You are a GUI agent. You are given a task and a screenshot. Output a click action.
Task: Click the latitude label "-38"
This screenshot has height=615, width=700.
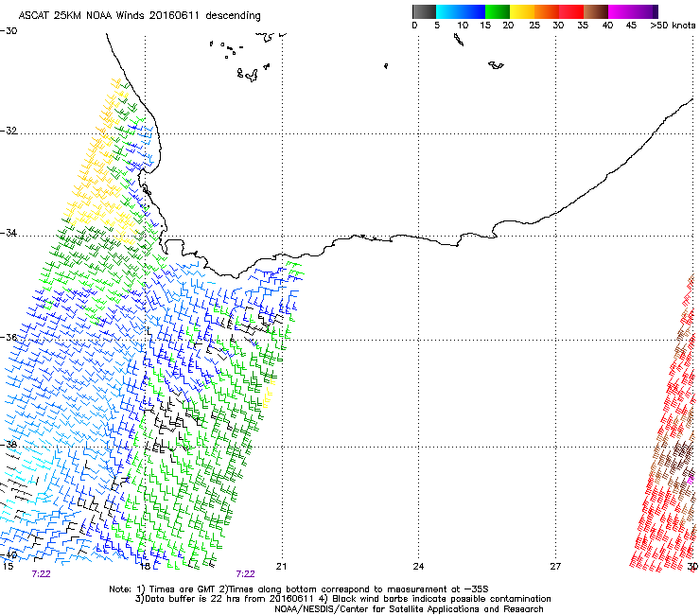9,445
